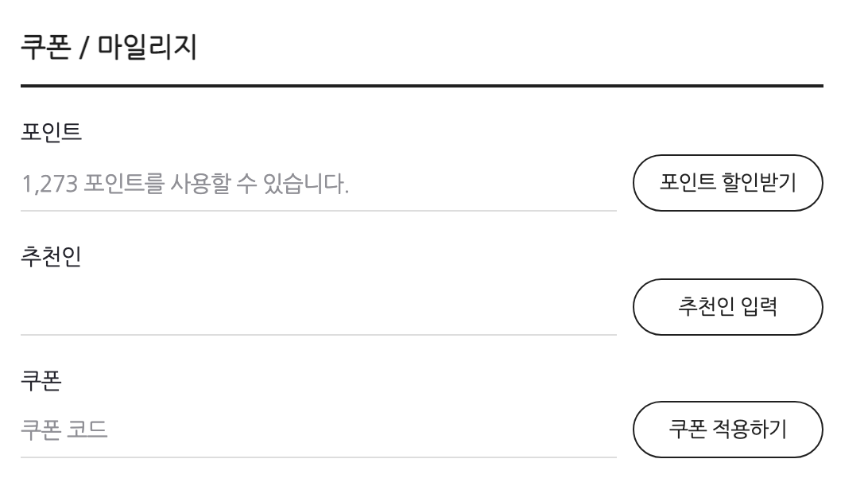Click the 쿠폰 코드 placeholder text
This screenshot has height=490, width=868.
[x=64, y=431]
